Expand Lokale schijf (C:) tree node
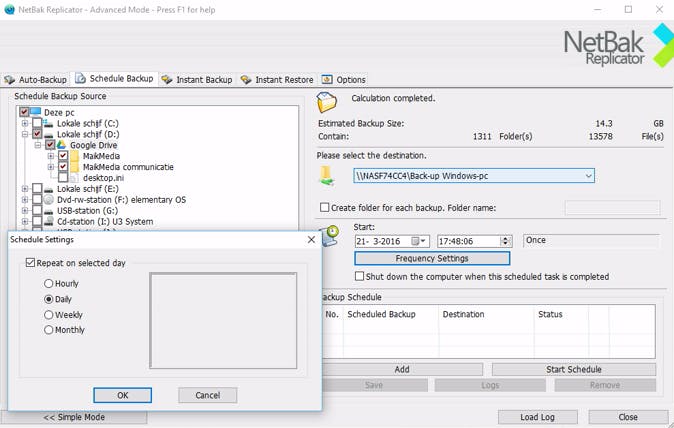This screenshot has width=674, height=428. coord(25,123)
